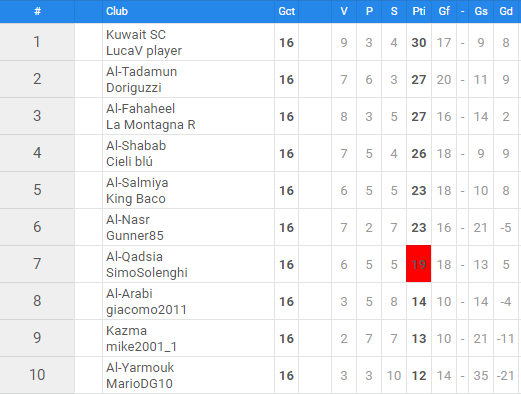Open the Al-Tadamun club entry
The width and height of the screenshot is (521, 394).
tap(141, 72)
